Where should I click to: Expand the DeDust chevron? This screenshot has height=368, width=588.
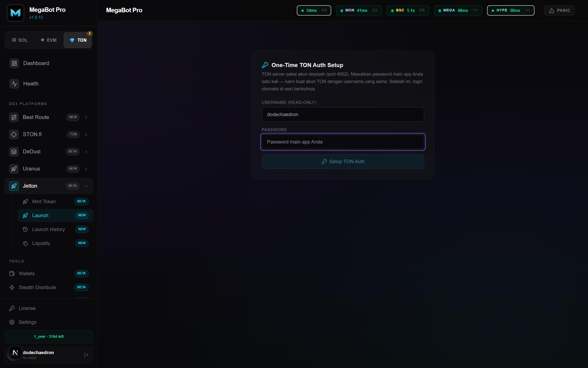86,152
